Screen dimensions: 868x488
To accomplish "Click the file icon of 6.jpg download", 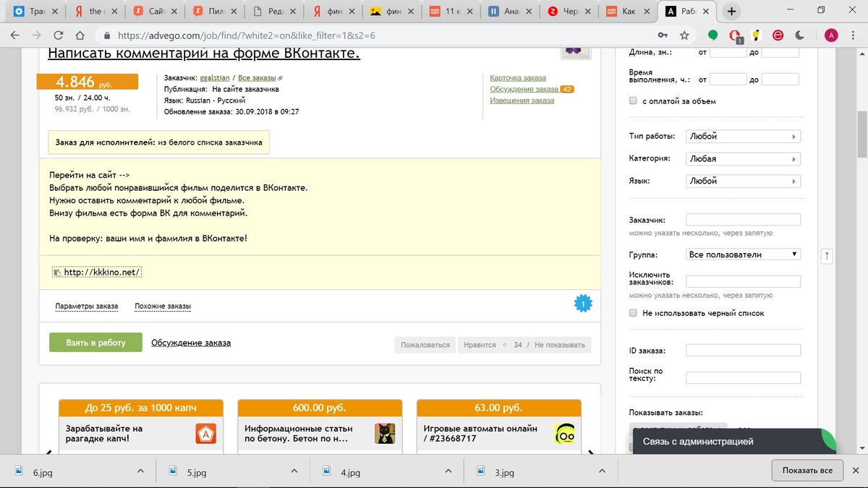I will click(x=18, y=471).
